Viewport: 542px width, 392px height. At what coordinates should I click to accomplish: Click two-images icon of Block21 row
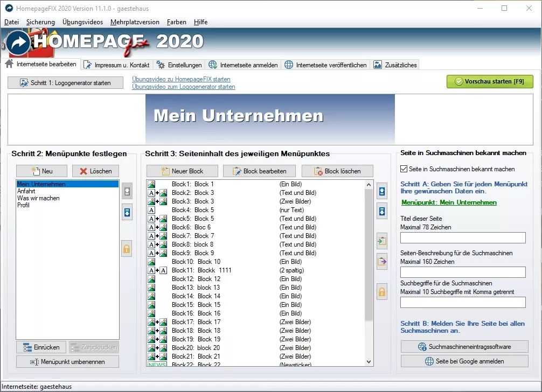pyautogui.click(x=157, y=356)
